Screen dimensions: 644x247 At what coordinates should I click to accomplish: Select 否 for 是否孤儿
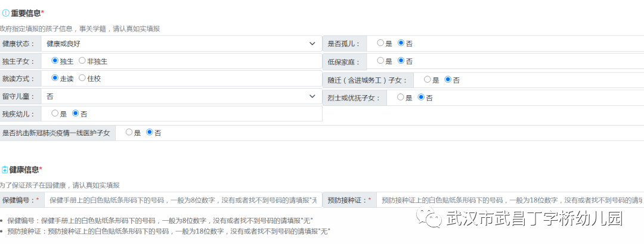tap(401, 43)
